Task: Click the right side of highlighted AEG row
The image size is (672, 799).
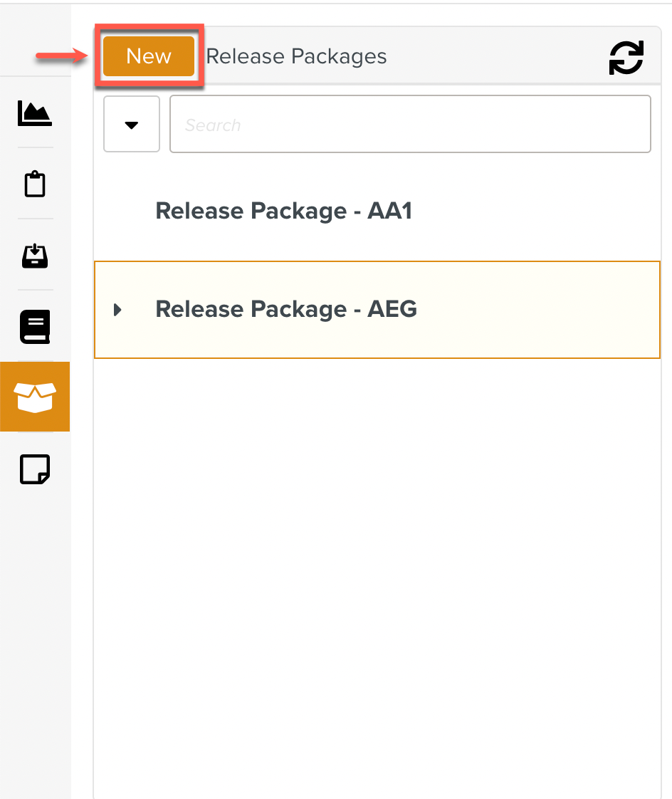Action: 569,310
